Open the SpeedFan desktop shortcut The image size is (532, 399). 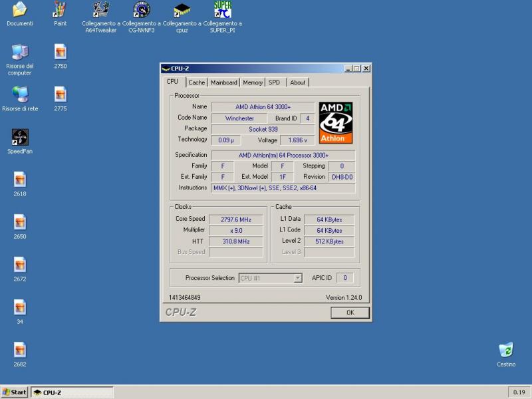tap(20, 137)
